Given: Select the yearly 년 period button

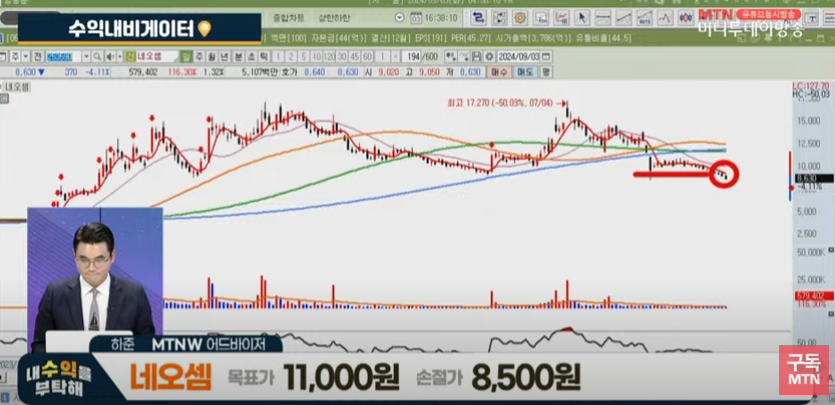Looking at the screenshot, I should click(x=224, y=56).
